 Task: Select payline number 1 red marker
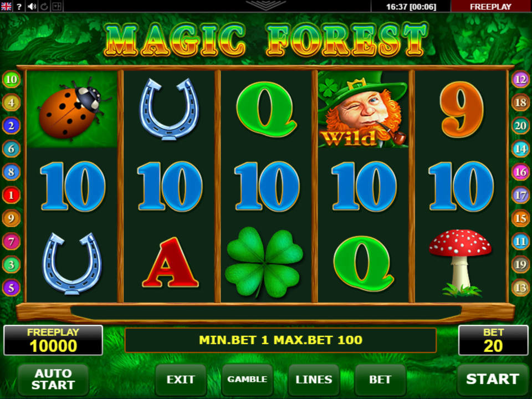click(x=11, y=195)
